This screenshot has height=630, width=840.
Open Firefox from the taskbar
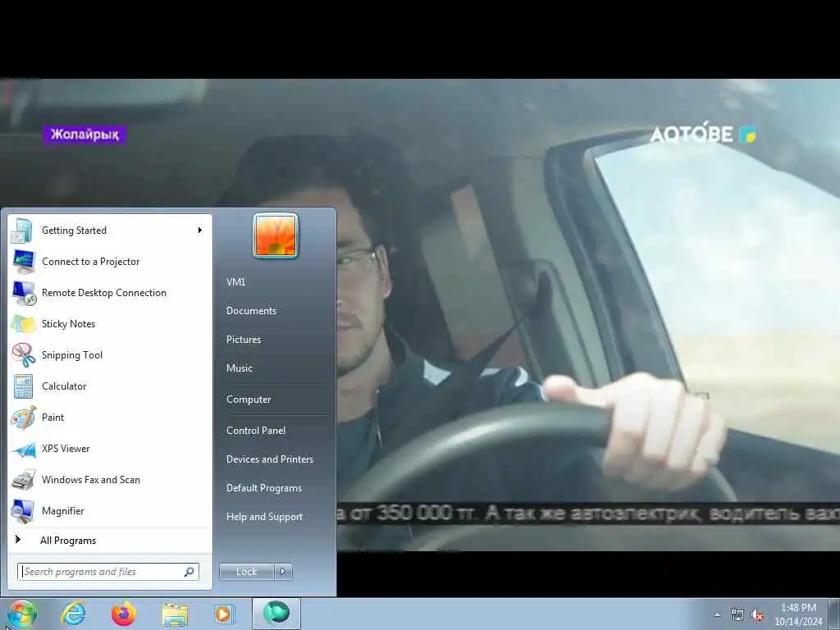coord(124,614)
